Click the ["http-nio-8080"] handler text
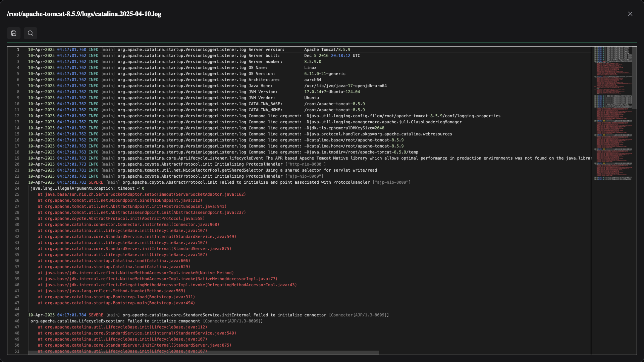Viewport: 644px width, 362px height. coord(306,164)
